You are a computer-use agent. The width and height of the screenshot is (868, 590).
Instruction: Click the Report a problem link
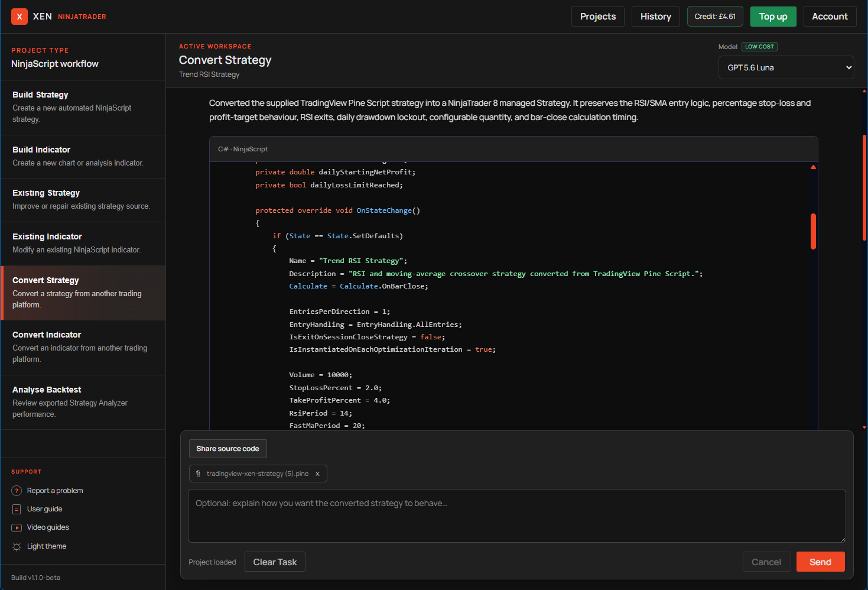tap(55, 491)
